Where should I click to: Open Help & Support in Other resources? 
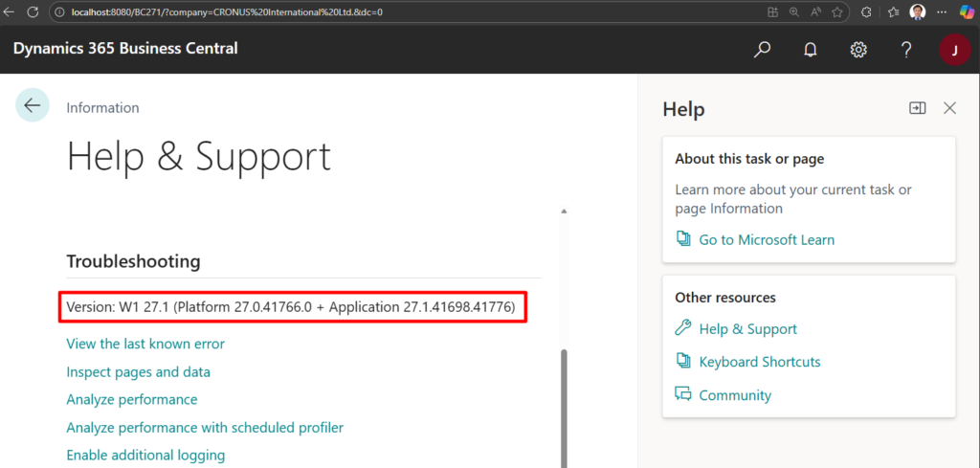point(747,328)
